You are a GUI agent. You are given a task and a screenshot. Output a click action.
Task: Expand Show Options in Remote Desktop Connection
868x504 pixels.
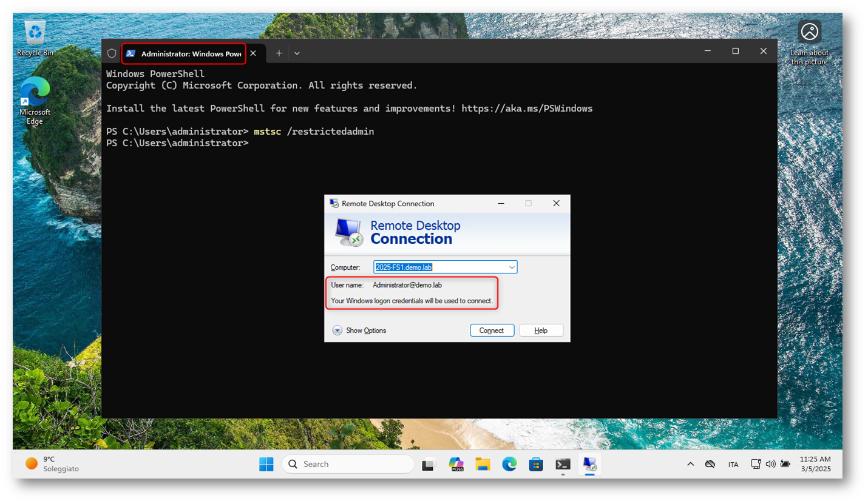click(359, 331)
